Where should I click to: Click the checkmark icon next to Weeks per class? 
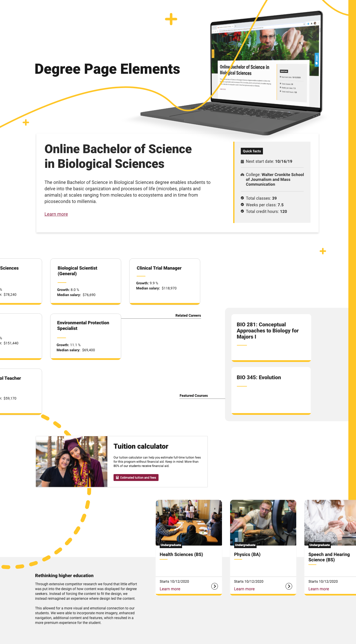coord(242,205)
